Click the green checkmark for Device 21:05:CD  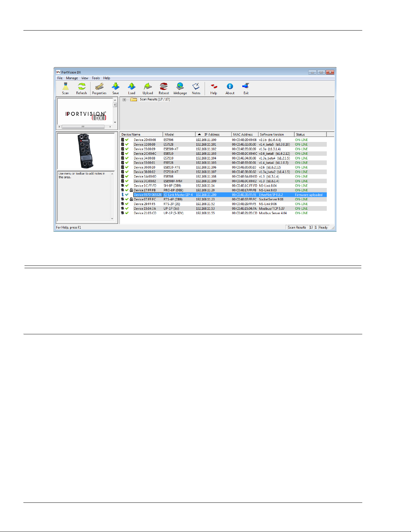[x=127, y=213]
